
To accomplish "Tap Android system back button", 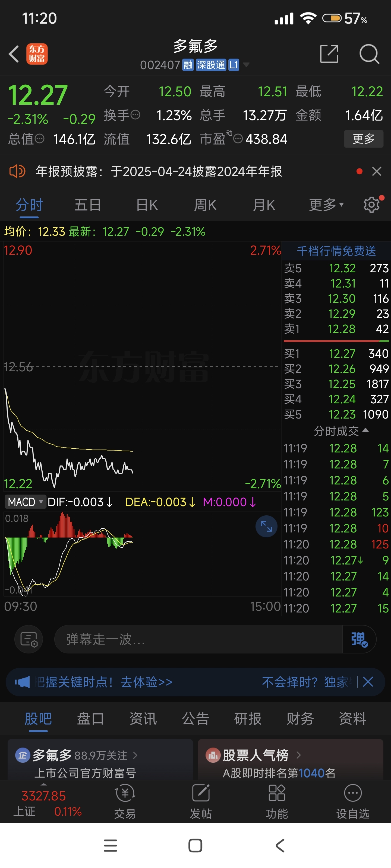I will tap(280, 845).
